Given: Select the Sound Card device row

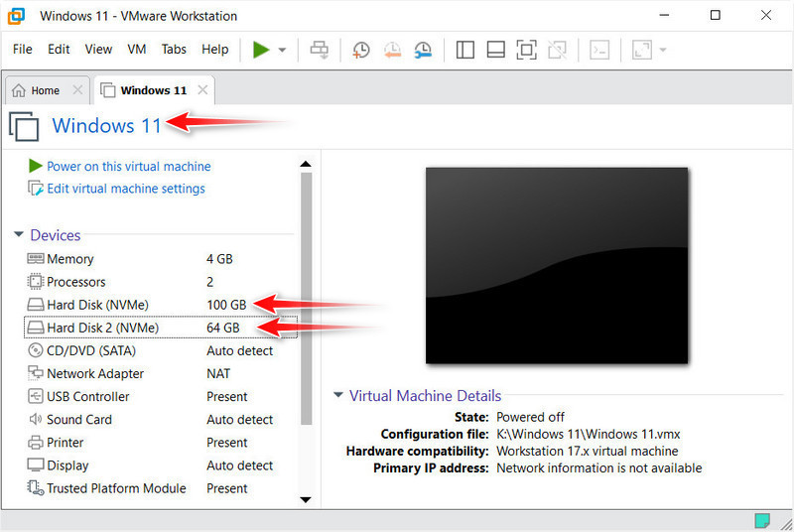Looking at the screenshot, I should (160, 420).
